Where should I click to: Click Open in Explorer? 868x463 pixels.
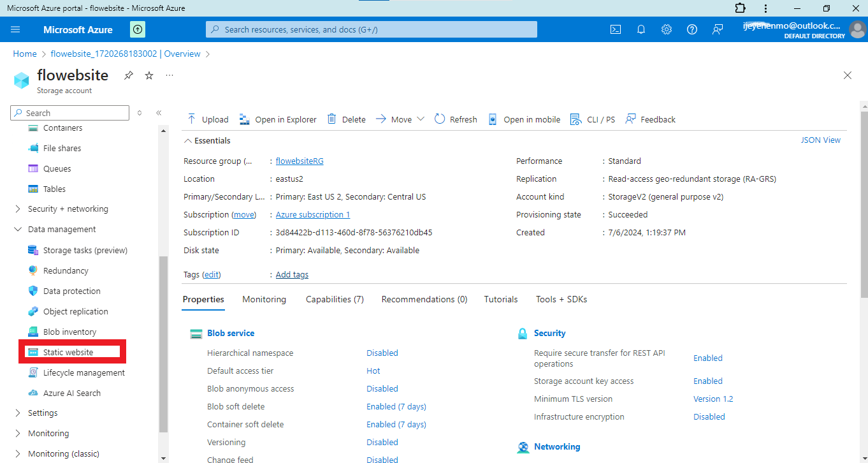pos(278,119)
